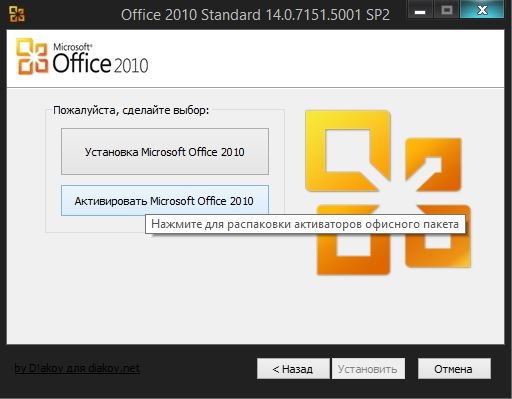512x399 pixels.
Task: Click the Пожалуйста, сделайте выбор label
Action: click(131, 110)
